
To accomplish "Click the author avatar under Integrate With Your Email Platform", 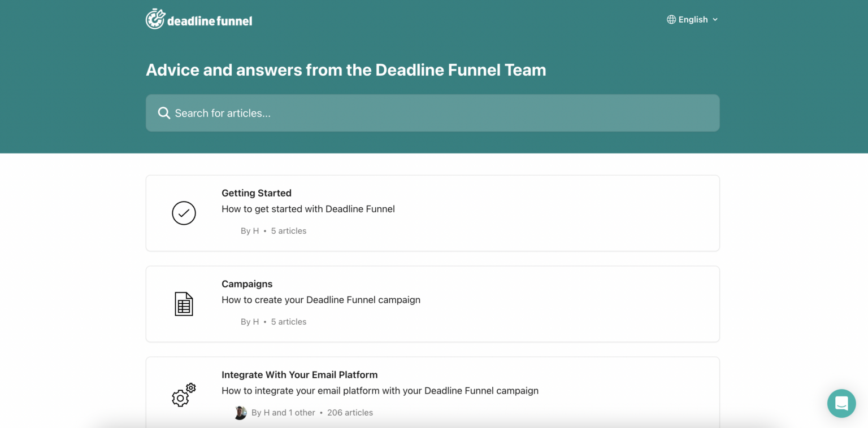I will 240,412.
